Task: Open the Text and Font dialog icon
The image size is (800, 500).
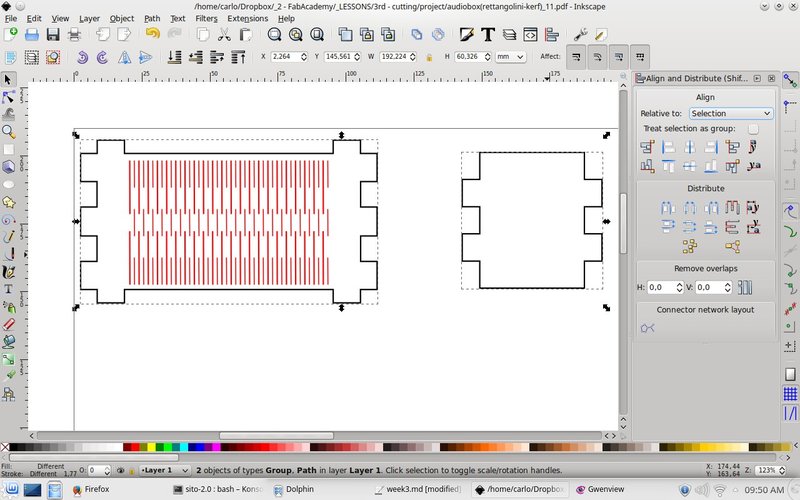Action: 488,34
